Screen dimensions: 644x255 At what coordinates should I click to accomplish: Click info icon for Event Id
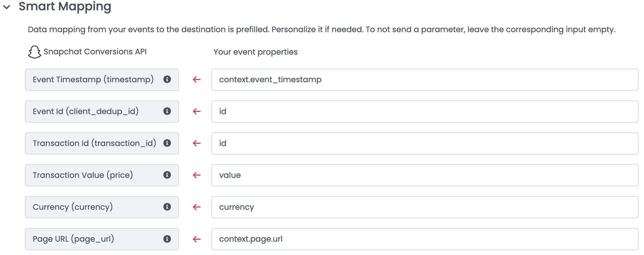tap(167, 111)
